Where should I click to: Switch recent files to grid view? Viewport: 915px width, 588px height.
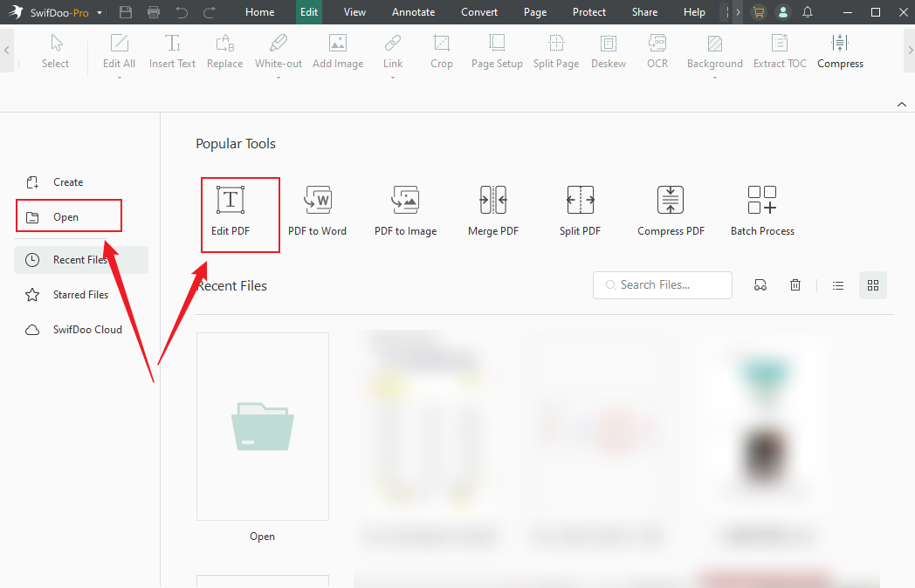coord(872,284)
